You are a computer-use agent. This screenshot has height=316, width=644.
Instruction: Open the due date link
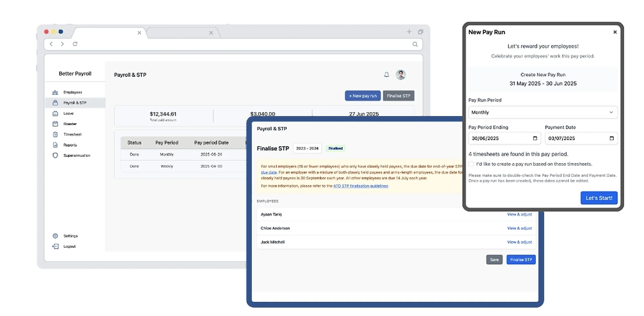(x=269, y=173)
